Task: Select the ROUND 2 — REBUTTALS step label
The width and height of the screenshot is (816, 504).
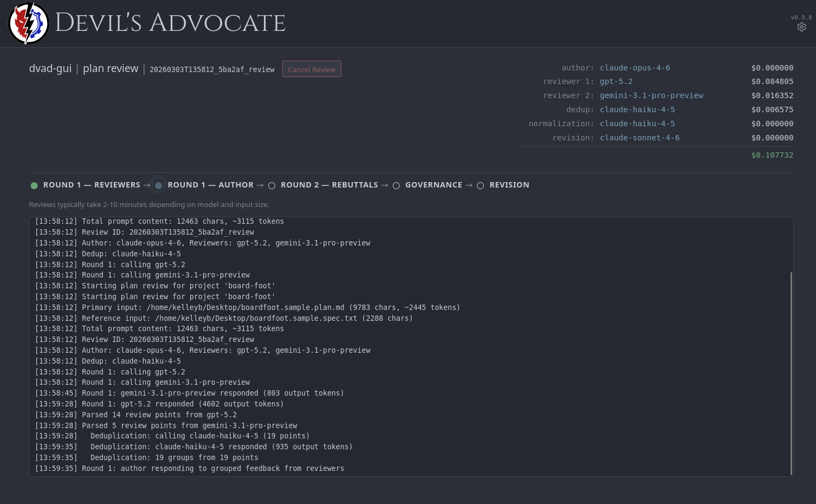Action: pos(329,185)
